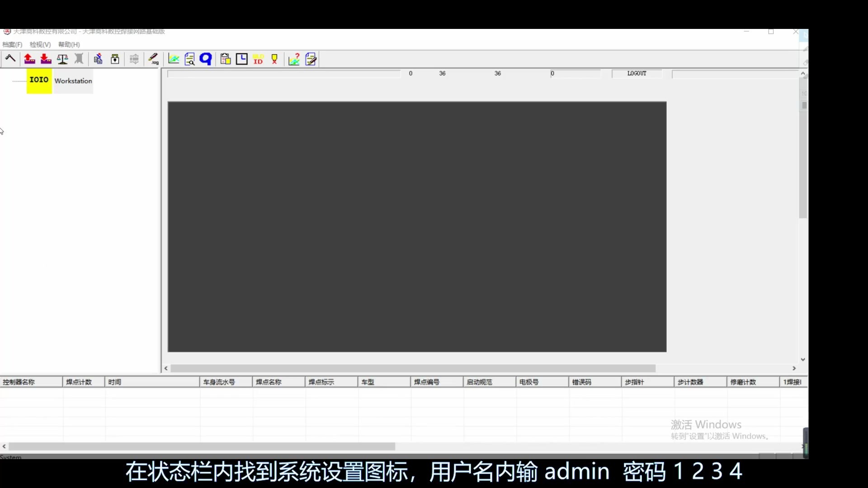
Task: Click the status field showing 0 left of LOGOUT
Action: click(x=575, y=73)
